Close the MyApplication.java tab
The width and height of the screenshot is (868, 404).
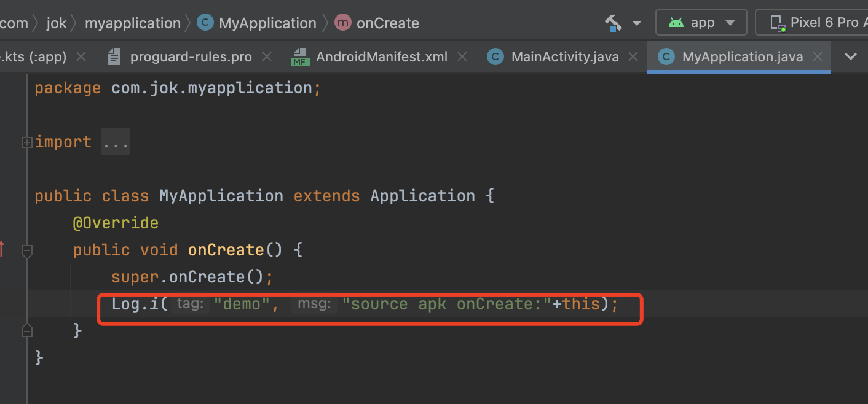click(817, 57)
